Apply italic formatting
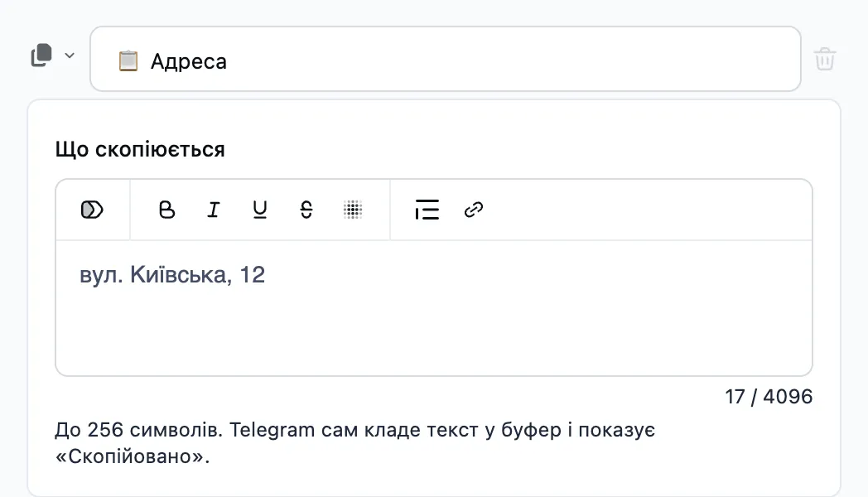This screenshot has height=497, width=868. click(x=213, y=210)
